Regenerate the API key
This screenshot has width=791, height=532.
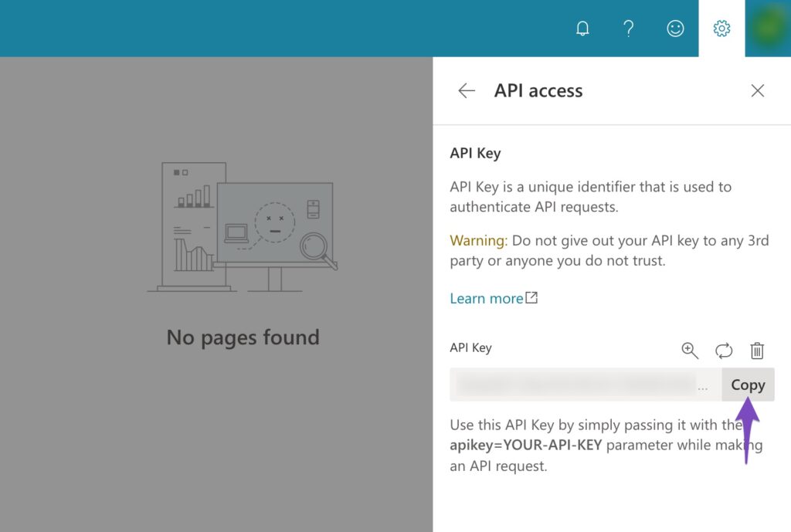point(724,351)
